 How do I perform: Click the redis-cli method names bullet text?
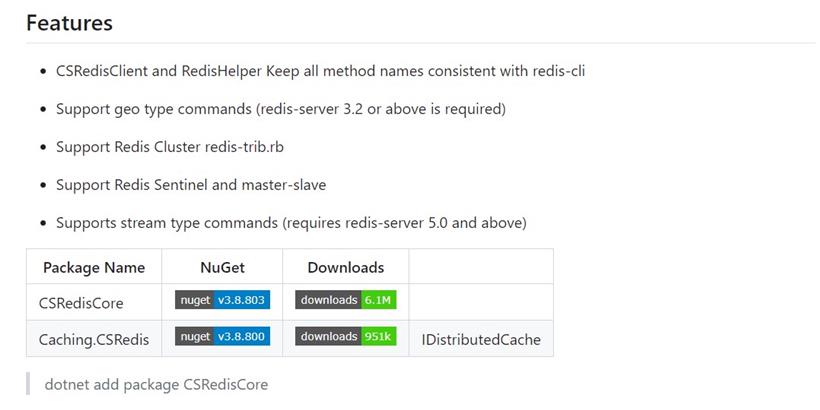320,71
